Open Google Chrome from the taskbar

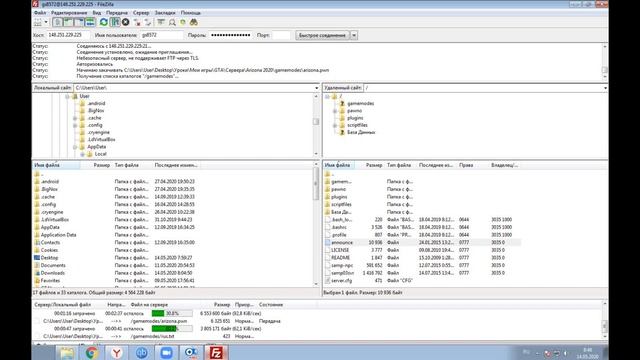tap(91, 353)
